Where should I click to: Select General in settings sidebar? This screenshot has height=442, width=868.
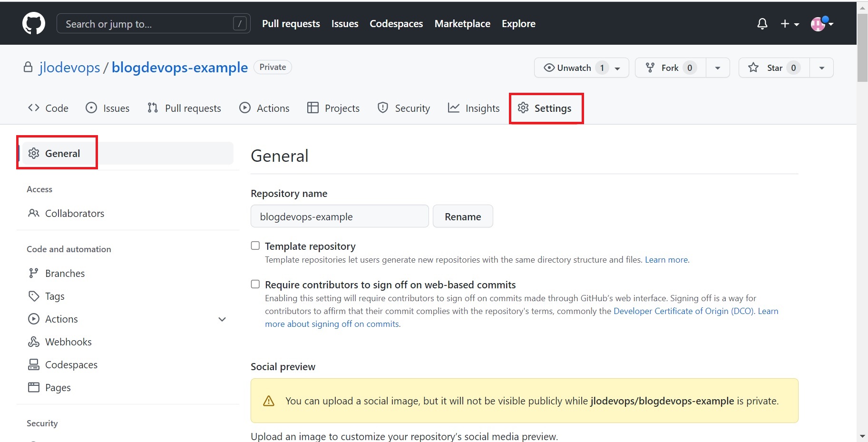(x=127, y=153)
